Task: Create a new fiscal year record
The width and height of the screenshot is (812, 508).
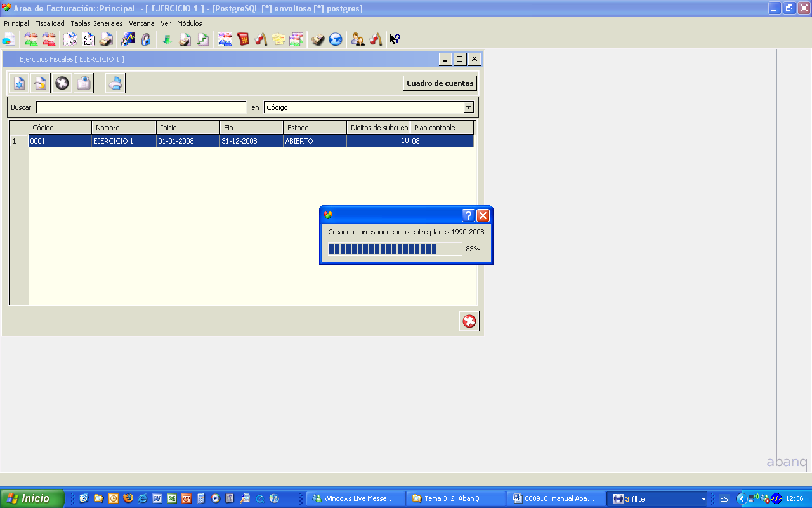Action: (19, 83)
